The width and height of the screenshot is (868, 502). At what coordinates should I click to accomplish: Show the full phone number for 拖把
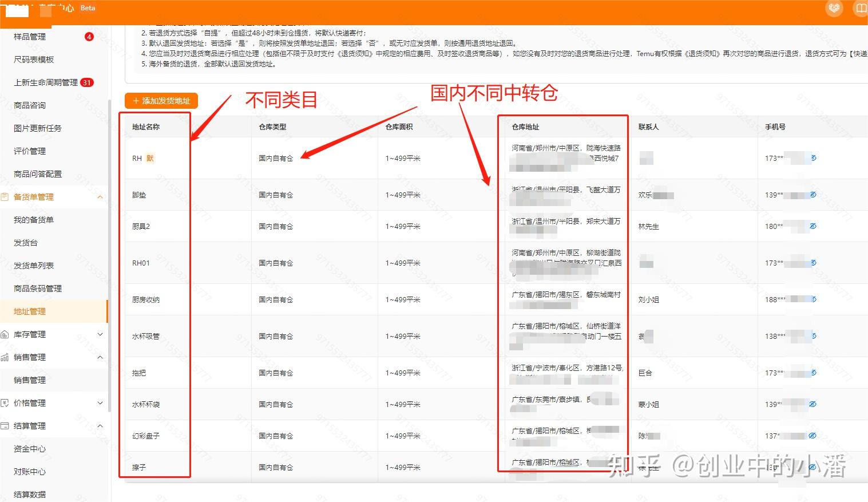click(813, 373)
